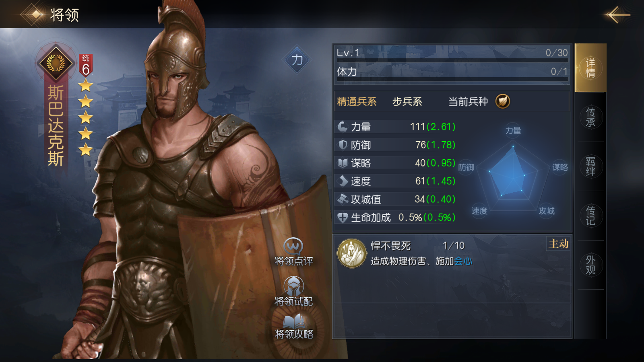Click the back arrow icon
This screenshot has width=644, height=362.
coord(616,15)
